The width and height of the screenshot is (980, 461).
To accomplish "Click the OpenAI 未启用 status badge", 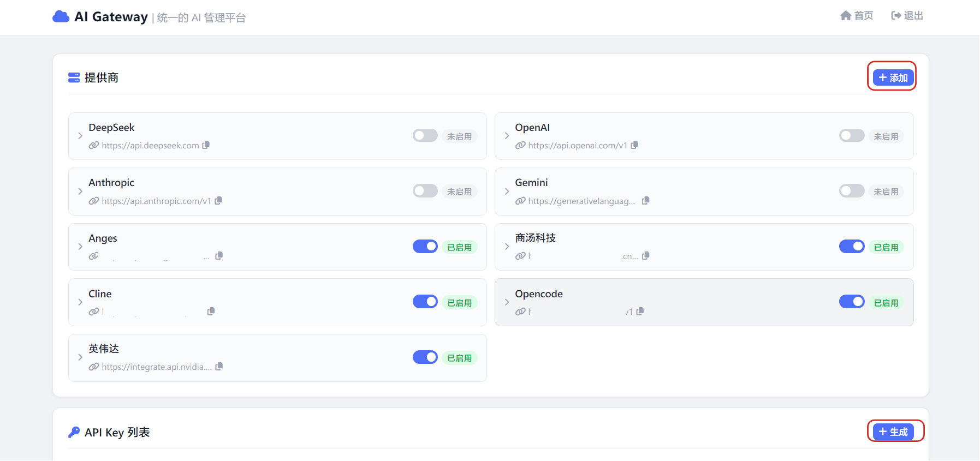I will coord(886,136).
